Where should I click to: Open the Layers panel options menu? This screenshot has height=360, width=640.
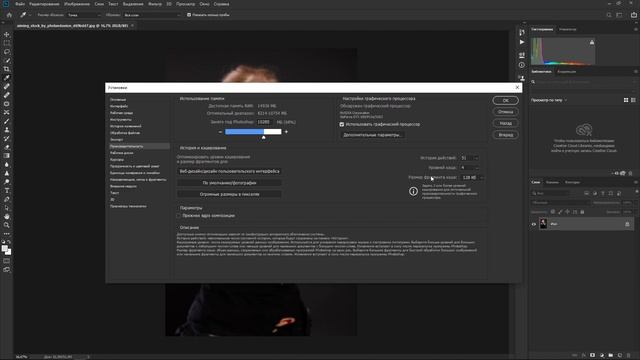(636, 182)
